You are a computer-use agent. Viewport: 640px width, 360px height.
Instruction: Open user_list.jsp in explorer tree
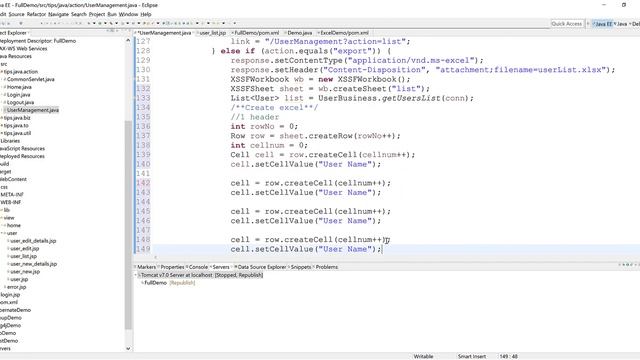[x=23, y=256]
